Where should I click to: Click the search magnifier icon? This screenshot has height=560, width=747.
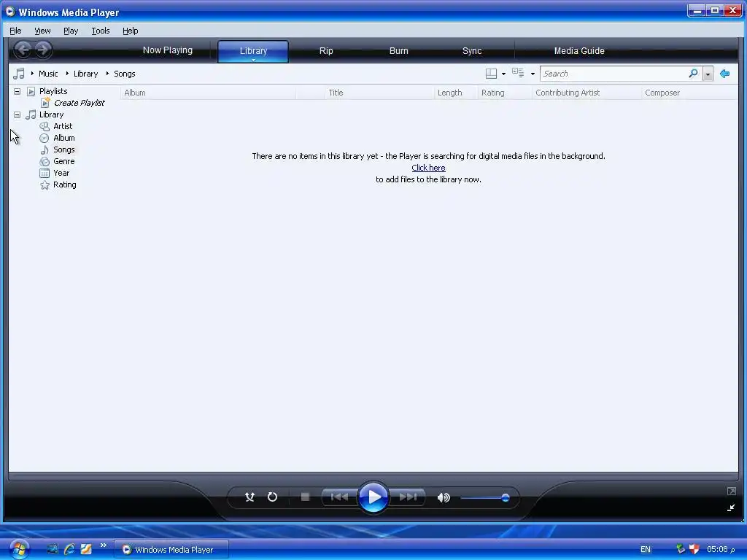(x=694, y=74)
